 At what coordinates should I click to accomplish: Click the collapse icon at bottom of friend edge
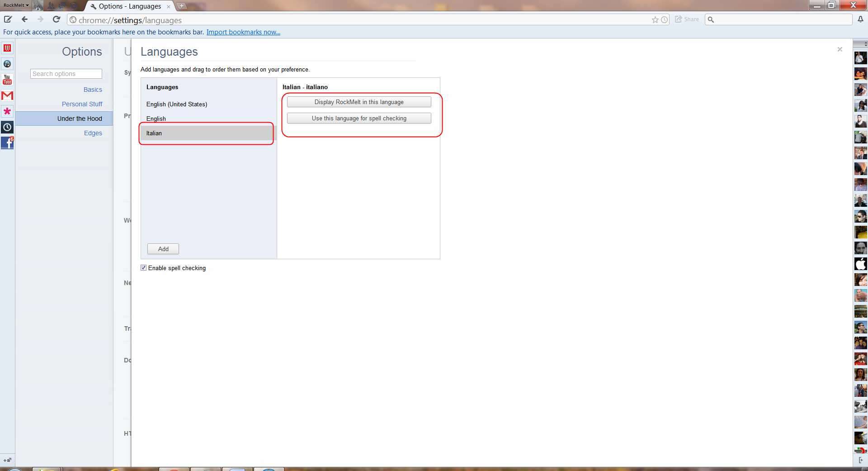860,460
